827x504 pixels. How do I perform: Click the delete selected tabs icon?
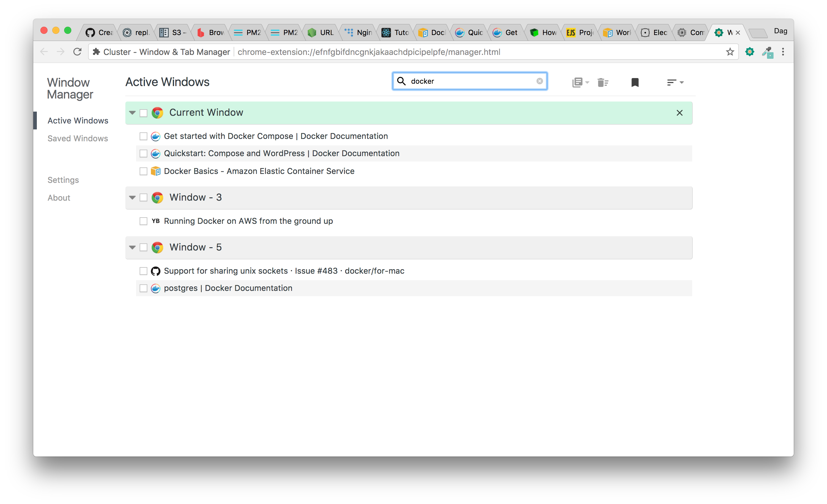pos(603,82)
